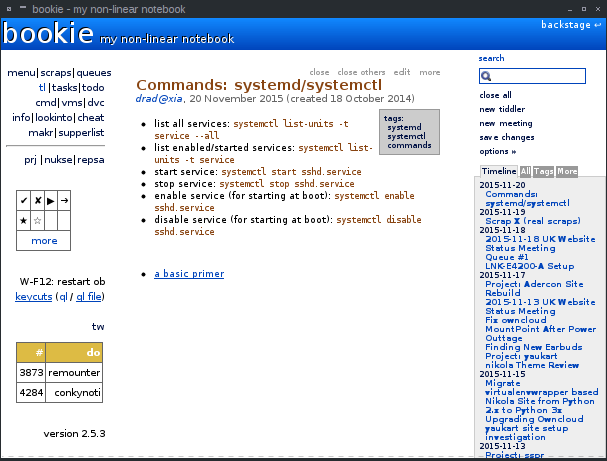The image size is (607, 461).
Task: Click the play triangle icon in the grid
Action: click(x=51, y=201)
